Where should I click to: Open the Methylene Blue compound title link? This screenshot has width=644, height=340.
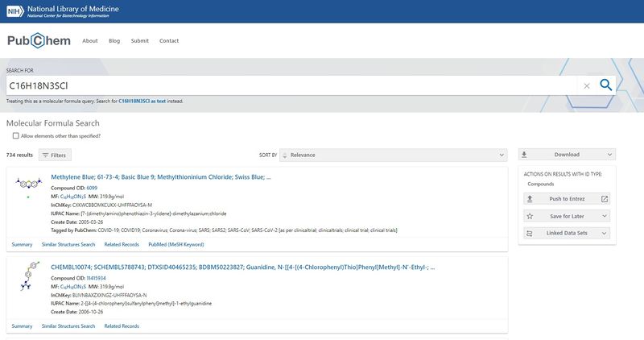(160, 176)
